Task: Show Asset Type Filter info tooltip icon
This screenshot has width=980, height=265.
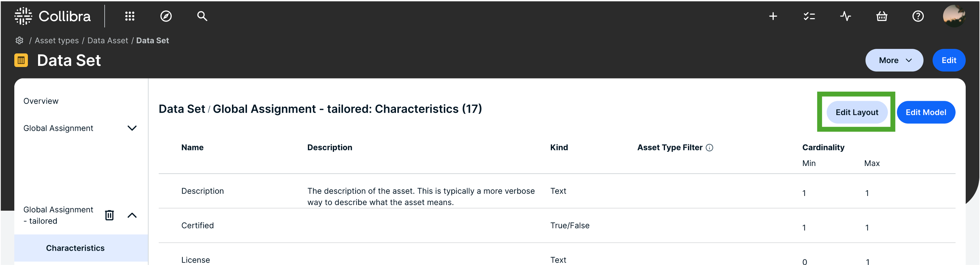Action: pos(709,147)
